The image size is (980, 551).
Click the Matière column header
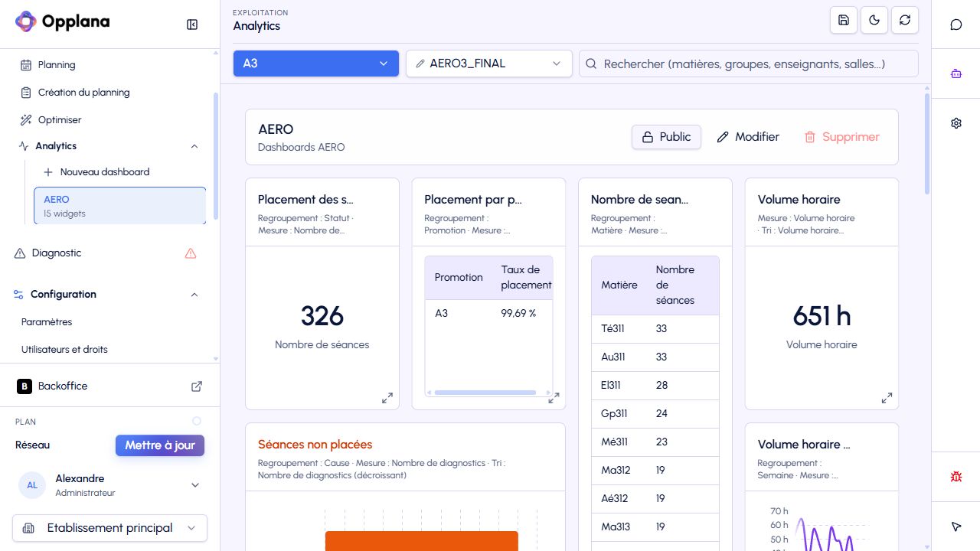[x=619, y=285]
